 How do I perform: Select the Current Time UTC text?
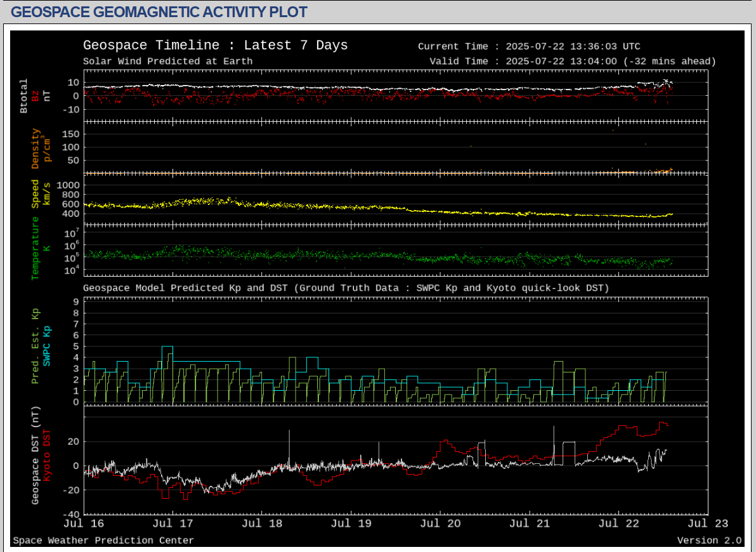(x=529, y=46)
